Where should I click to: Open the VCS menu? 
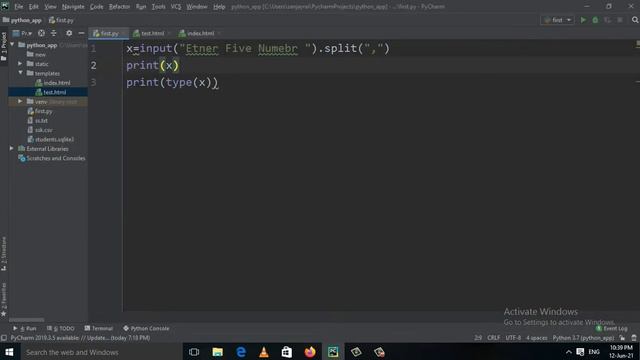176,7
